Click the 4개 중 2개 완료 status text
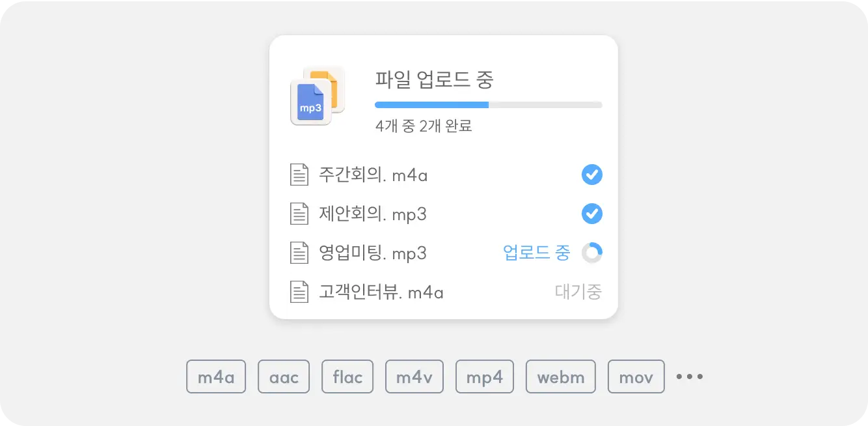 tap(424, 126)
